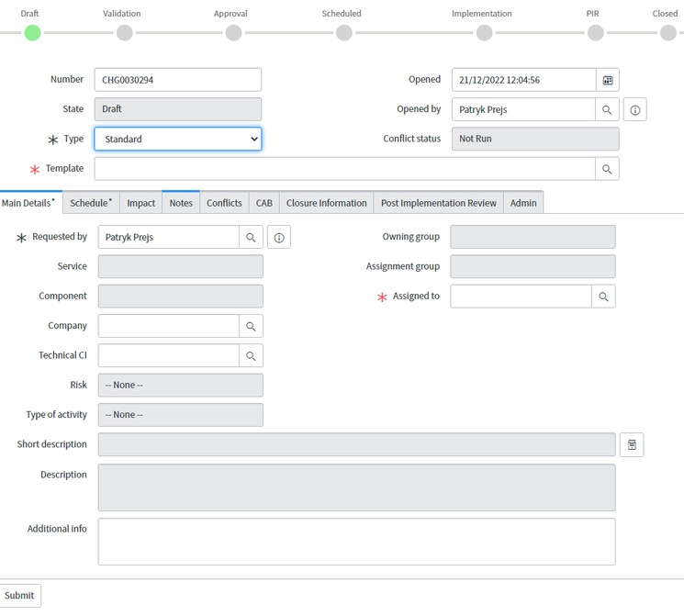Click the Closed stage marker

(668, 33)
